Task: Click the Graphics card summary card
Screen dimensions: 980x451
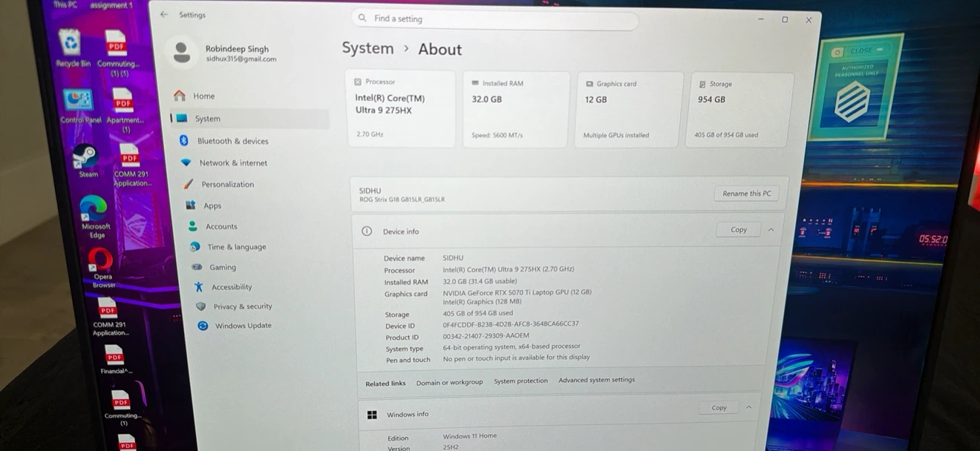Action: tap(630, 109)
